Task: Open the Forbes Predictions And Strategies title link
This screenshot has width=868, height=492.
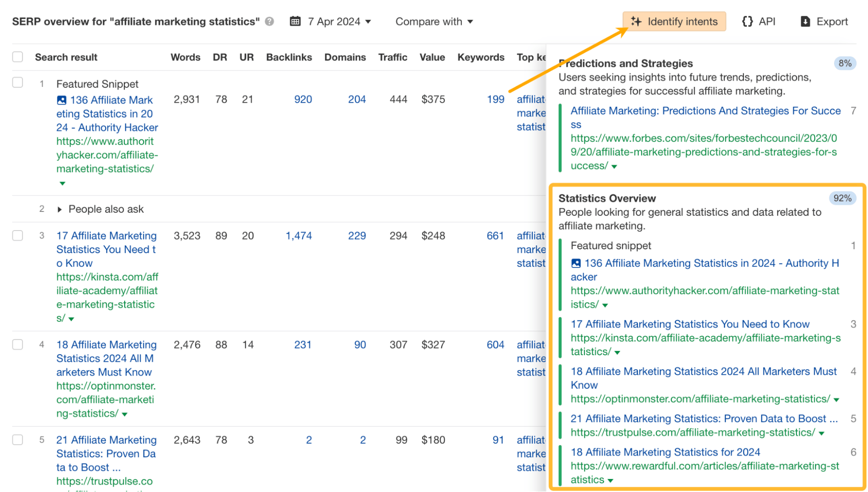Action: click(706, 118)
